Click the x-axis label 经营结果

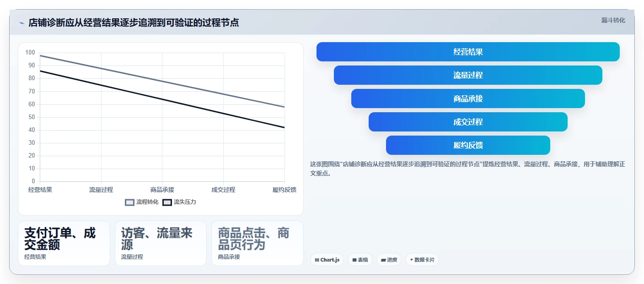[40, 190]
